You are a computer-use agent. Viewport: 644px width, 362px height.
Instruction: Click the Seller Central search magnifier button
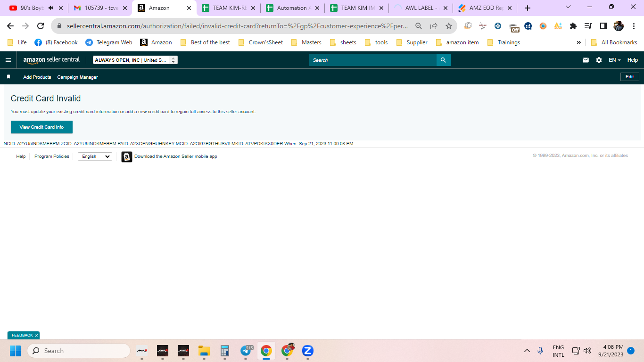tap(443, 60)
